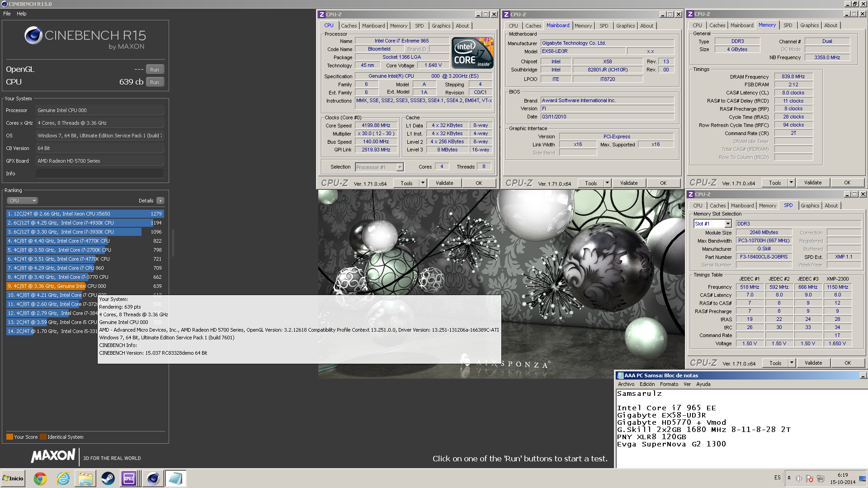
Task: Open the Cinebench title bar icon
Action: point(5,4)
